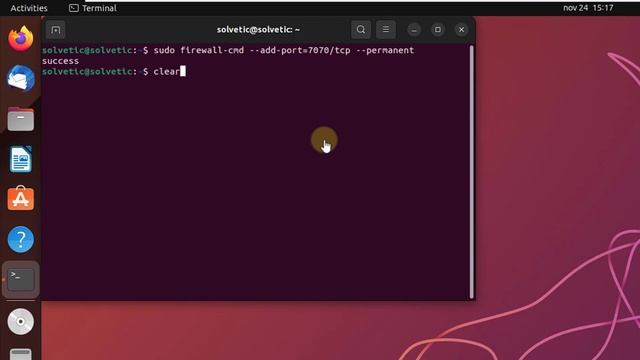Viewport: 640px width, 360px height.
Task: Click the solvetic@solvetic: ~ window title
Action: (258, 29)
